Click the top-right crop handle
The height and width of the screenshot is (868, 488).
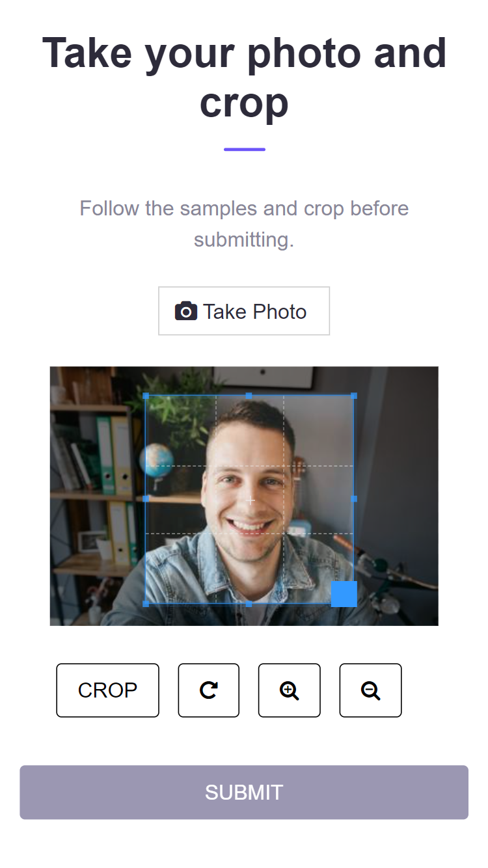[354, 396]
